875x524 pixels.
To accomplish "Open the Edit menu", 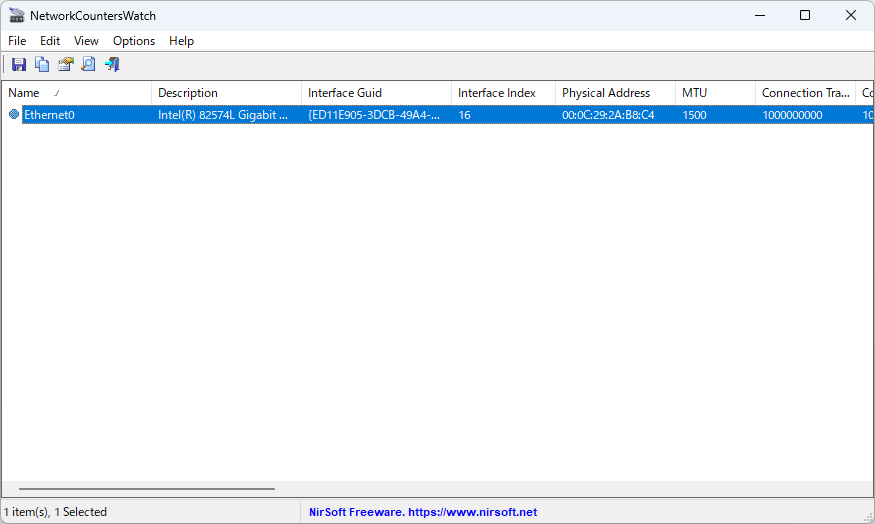I will click(x=50, y=41).
